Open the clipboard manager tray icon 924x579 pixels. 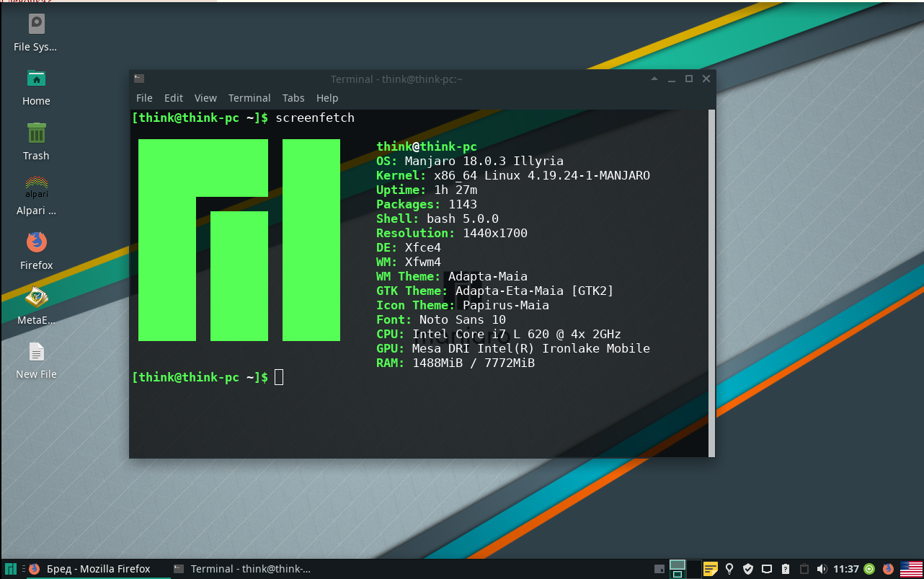pos(804,569)
